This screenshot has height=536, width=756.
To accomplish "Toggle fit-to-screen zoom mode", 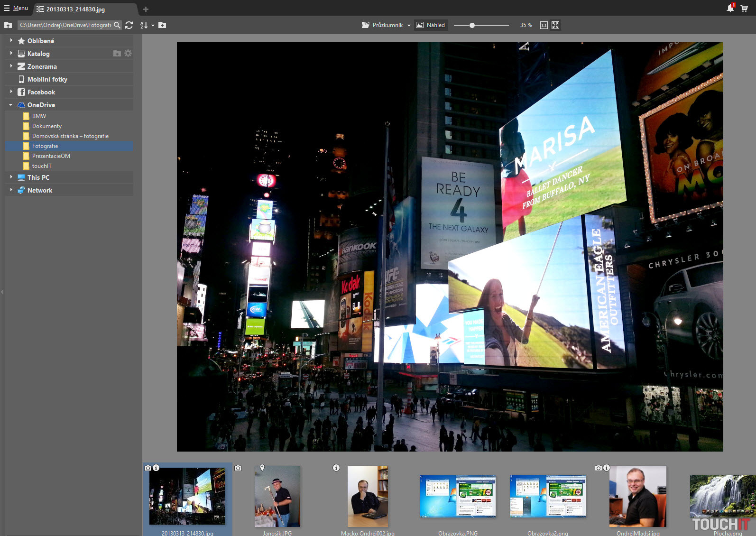I will [x=555, y=25].
